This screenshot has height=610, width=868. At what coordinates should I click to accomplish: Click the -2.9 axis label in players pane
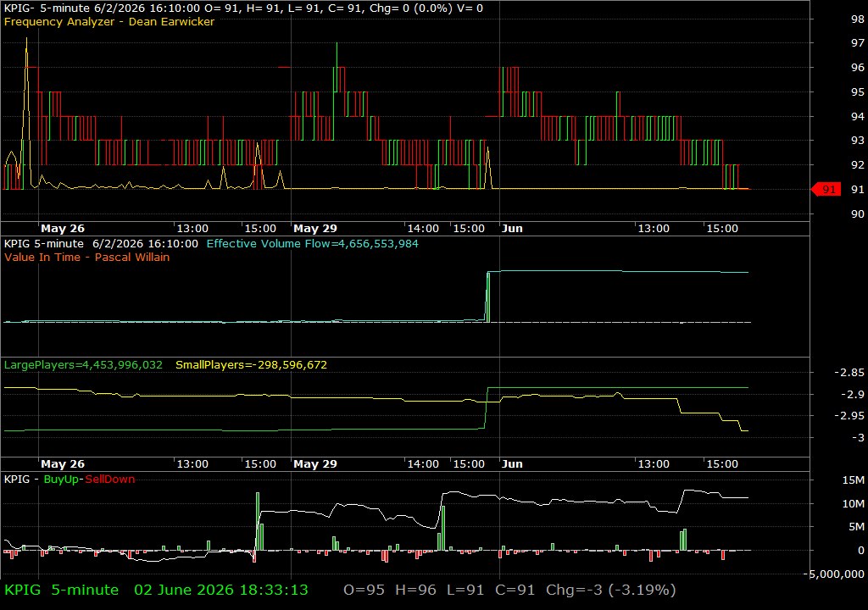pyautogui.click(x=852, y=394)
